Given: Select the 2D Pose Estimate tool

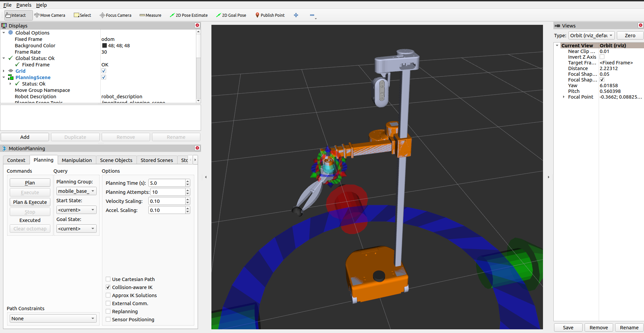Looking at the screenshot, I should pyautogui.click(x=189, y=15).
